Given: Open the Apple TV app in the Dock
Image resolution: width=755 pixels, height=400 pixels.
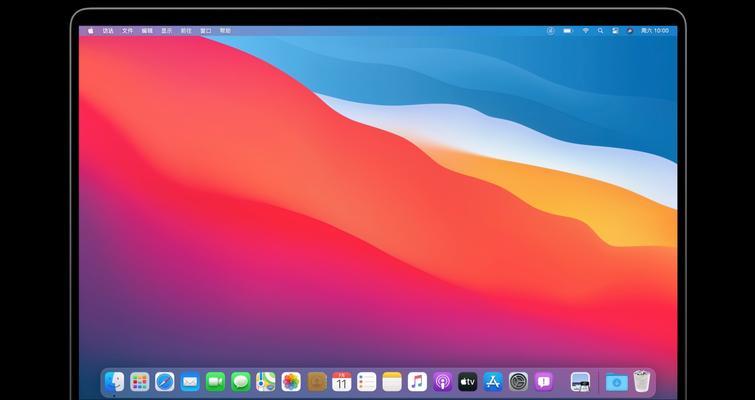Looking at the screenshot, I should [x=468, y=382].
